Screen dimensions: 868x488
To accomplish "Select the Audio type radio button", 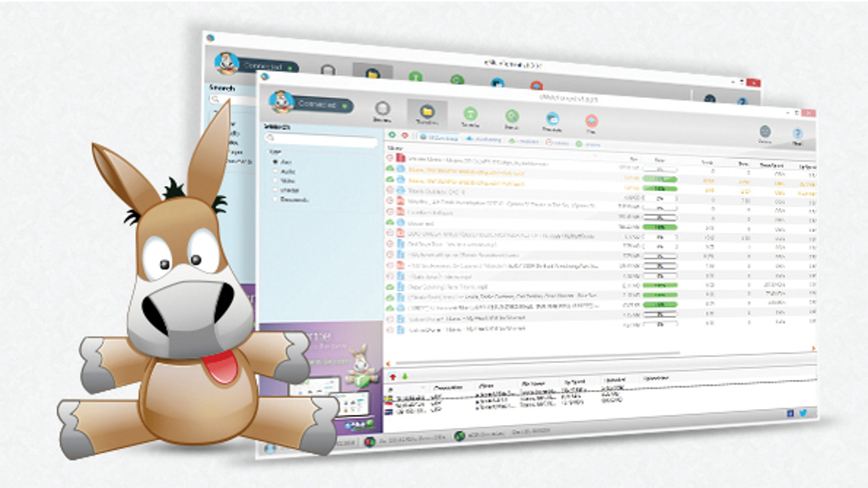I will (275, 172).
